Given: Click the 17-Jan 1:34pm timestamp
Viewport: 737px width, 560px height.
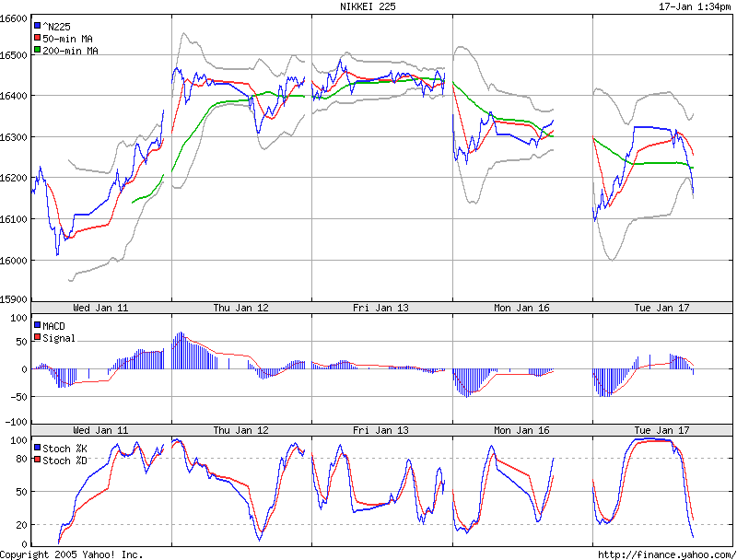Looking at the screenshot, I should click(695, 6).
